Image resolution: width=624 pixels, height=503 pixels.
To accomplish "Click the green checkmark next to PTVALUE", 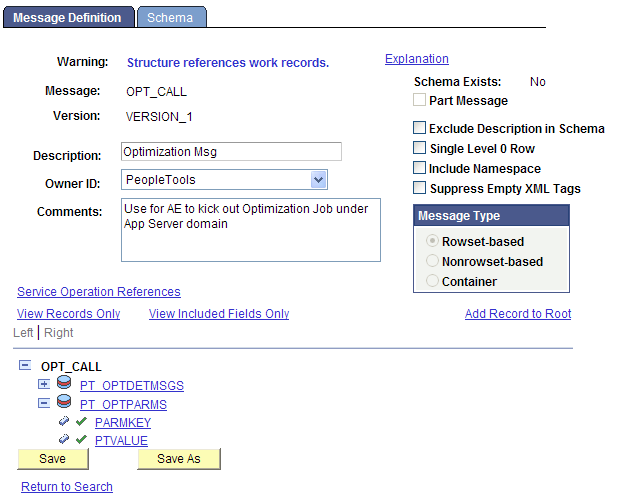I will tap(81, 440).
